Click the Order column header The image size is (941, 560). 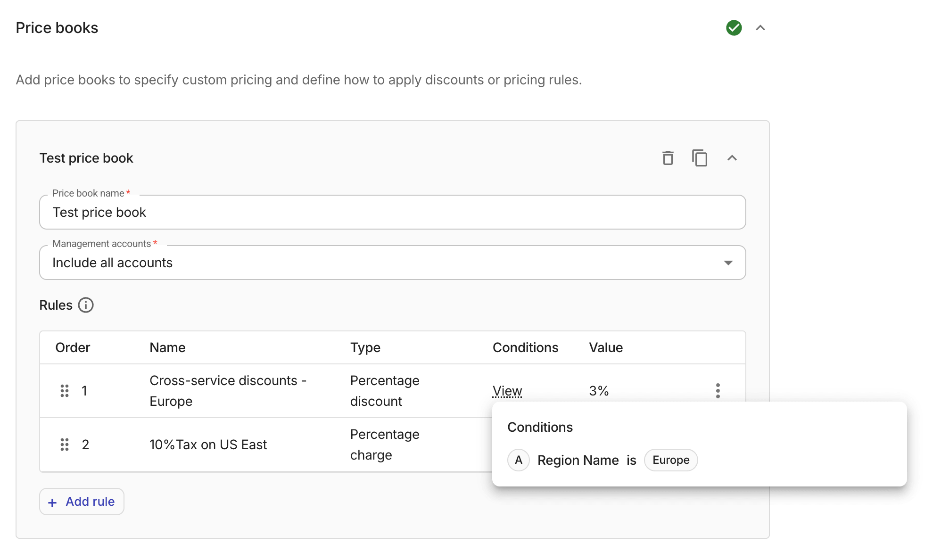click(73, 347)
